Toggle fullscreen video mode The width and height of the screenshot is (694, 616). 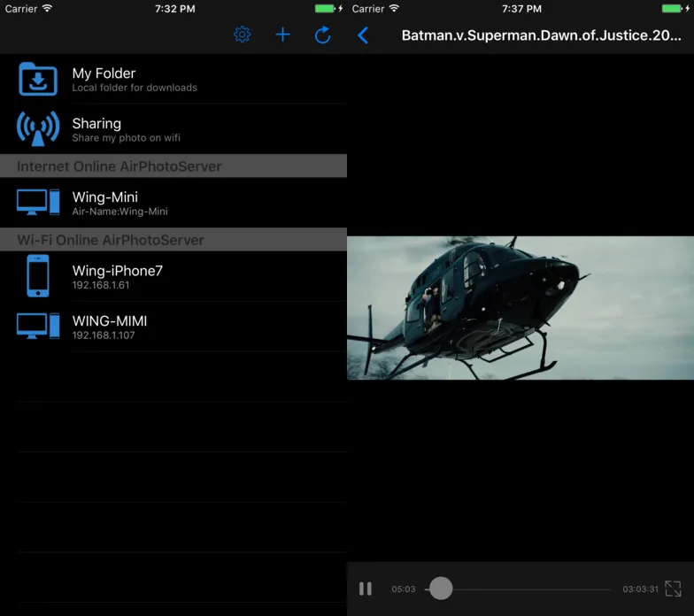(x=673, y=589)
